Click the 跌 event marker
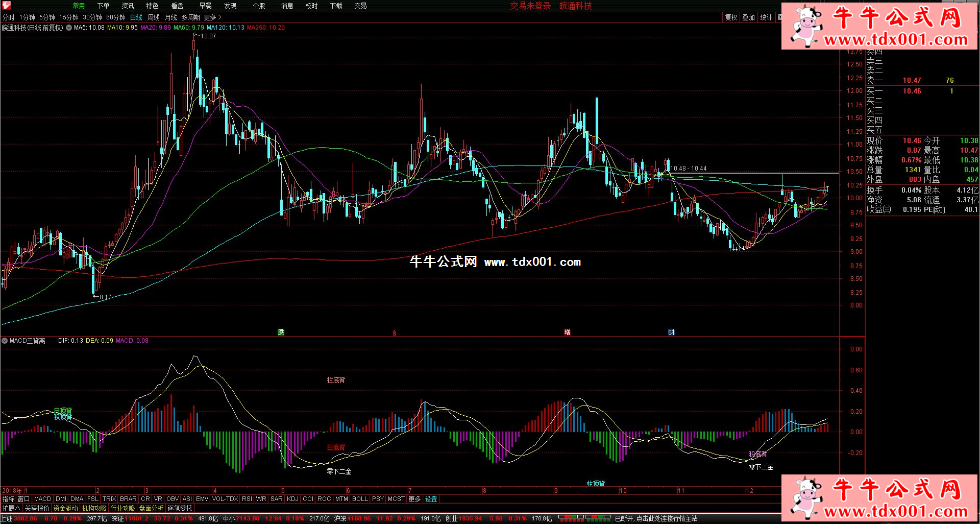The image size is (980, 524). [281, 332]
